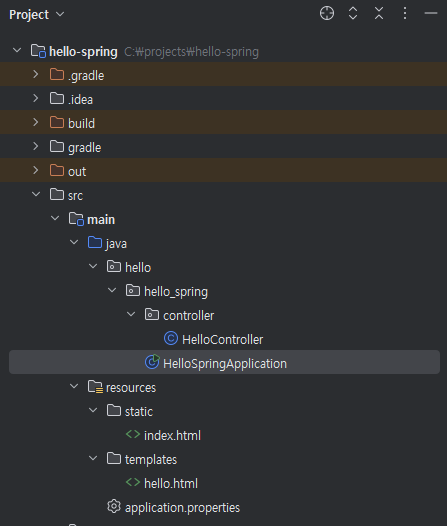Collapse the controller package
The image size is (447, 526).
[131, 314]
